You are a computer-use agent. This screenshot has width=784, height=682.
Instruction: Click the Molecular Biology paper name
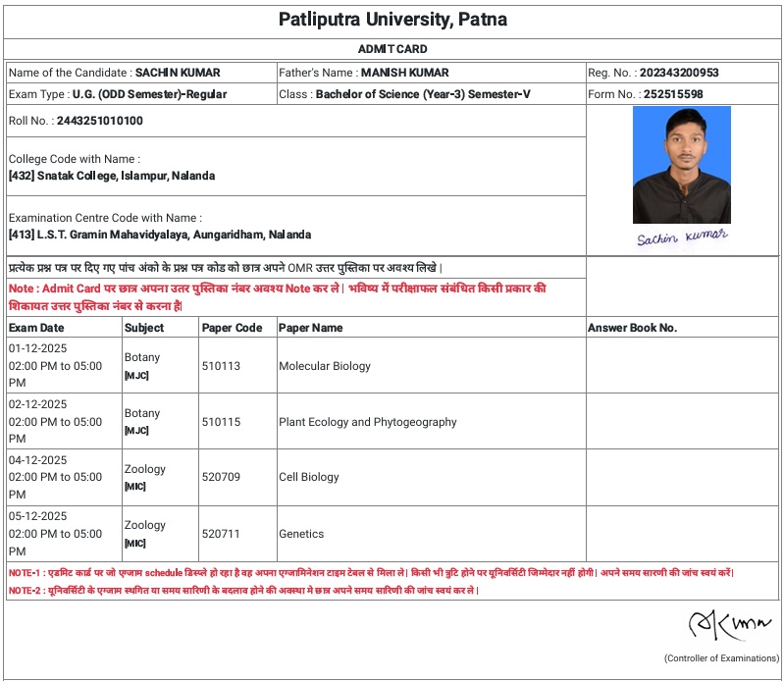[x=325, y=366]
